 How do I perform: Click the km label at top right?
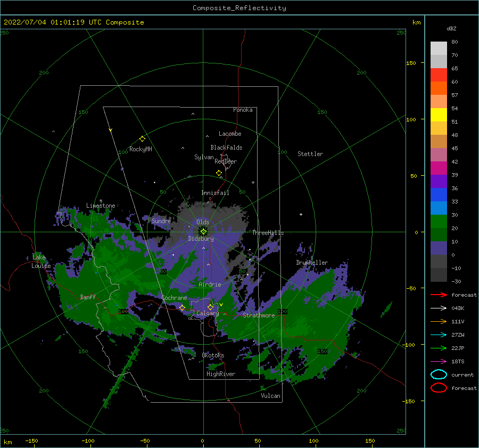(x=416, y=22)
